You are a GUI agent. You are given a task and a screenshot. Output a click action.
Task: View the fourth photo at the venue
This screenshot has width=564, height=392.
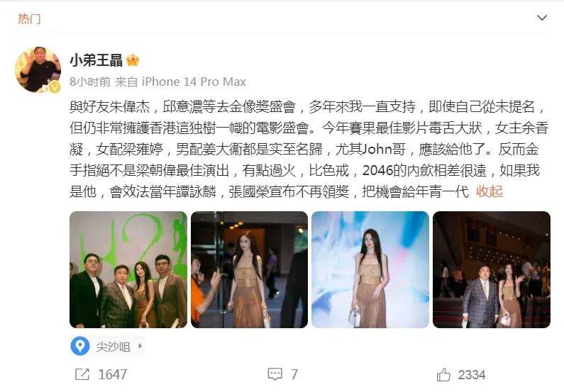tap(492, 269)
